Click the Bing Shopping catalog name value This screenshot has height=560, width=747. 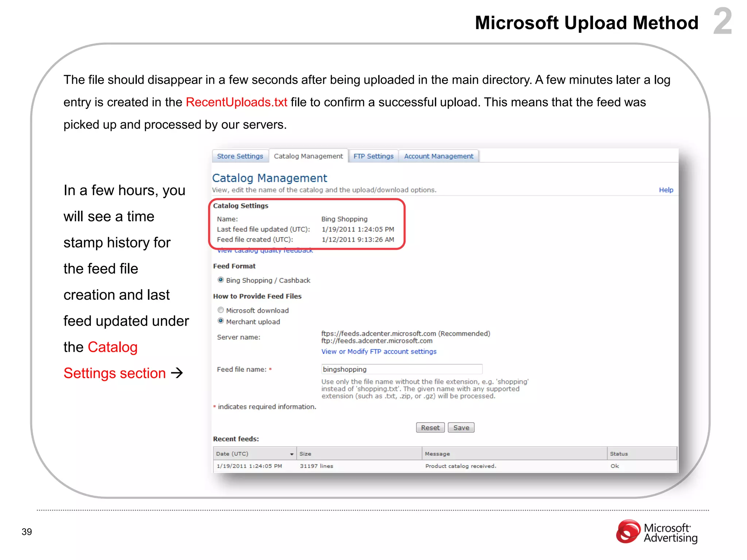(x=344, y=219)
